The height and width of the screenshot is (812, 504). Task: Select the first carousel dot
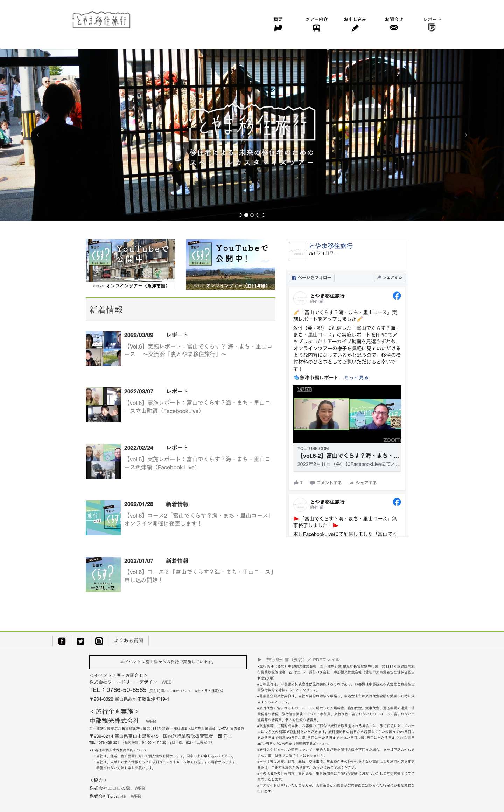(x=240, y=215)
